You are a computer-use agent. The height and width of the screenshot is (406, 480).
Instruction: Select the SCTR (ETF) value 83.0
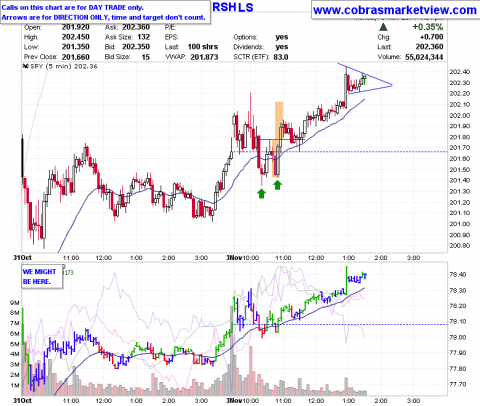click(281, 57)
